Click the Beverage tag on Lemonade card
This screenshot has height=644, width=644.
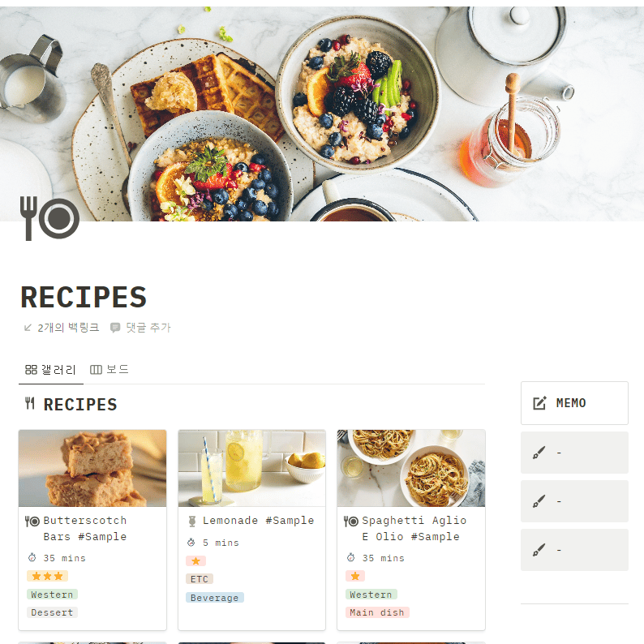(214, 598)
